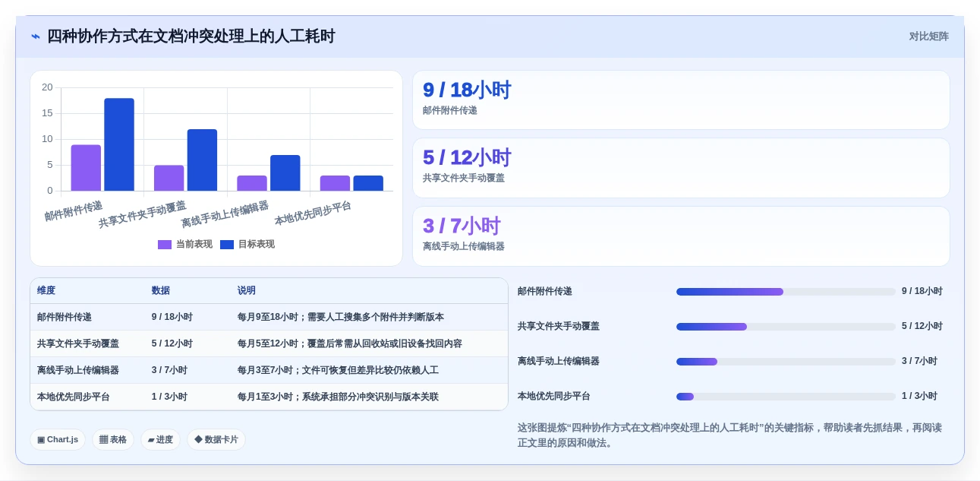Click the 邮件附件传递 progress row label
Screen dimensions: 980x481
coord(545,292)
